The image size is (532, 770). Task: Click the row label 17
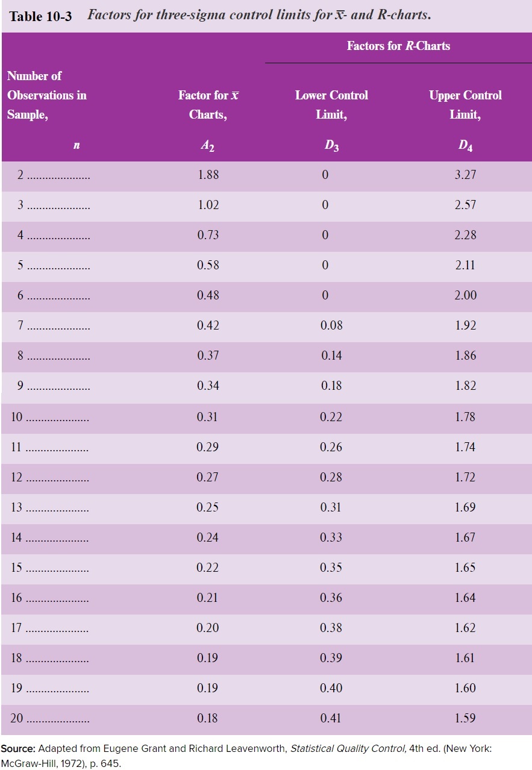click(x=16, y=628)
